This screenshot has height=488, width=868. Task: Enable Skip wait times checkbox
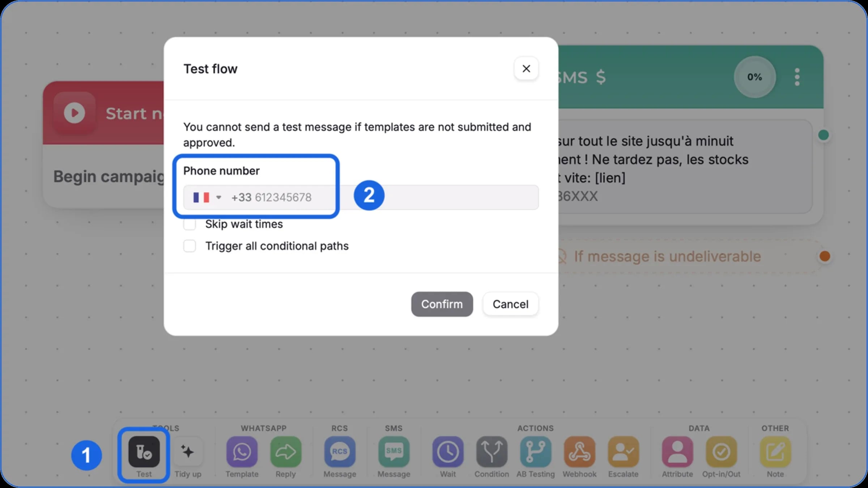[x=190, y=224]
